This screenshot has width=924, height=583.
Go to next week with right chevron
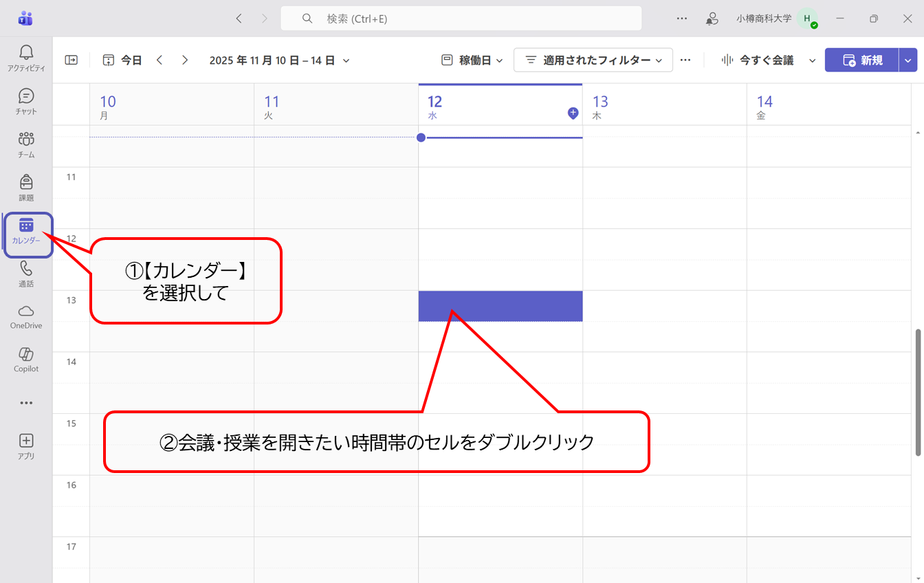tap(185, 60)
